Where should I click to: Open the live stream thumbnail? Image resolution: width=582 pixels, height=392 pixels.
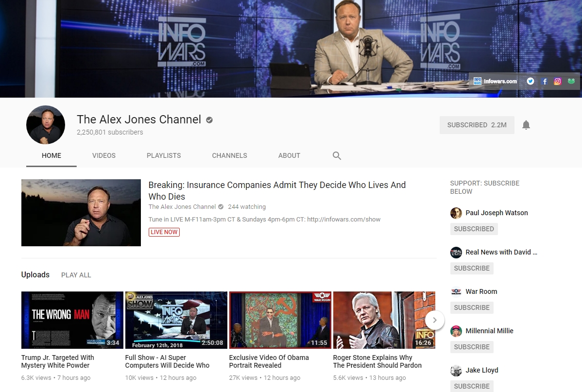tap(81, 213)
